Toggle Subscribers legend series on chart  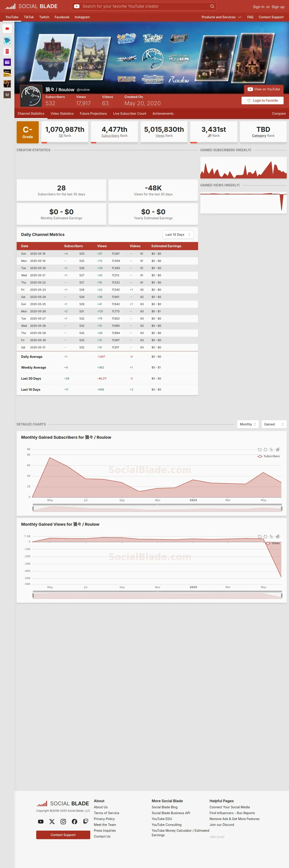coord(269,456)
